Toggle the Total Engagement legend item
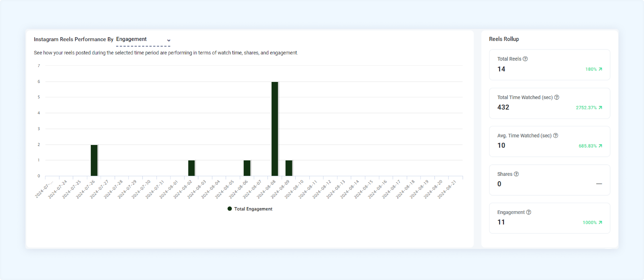This screenshot has height=280, width=644. pos(250,209)
